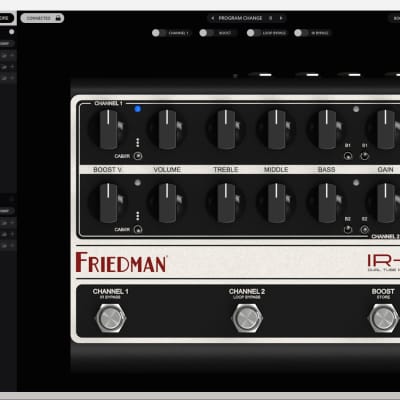Click the Channel 2 Bass knob
400x400 pixels.
click(x=327, y=203)
